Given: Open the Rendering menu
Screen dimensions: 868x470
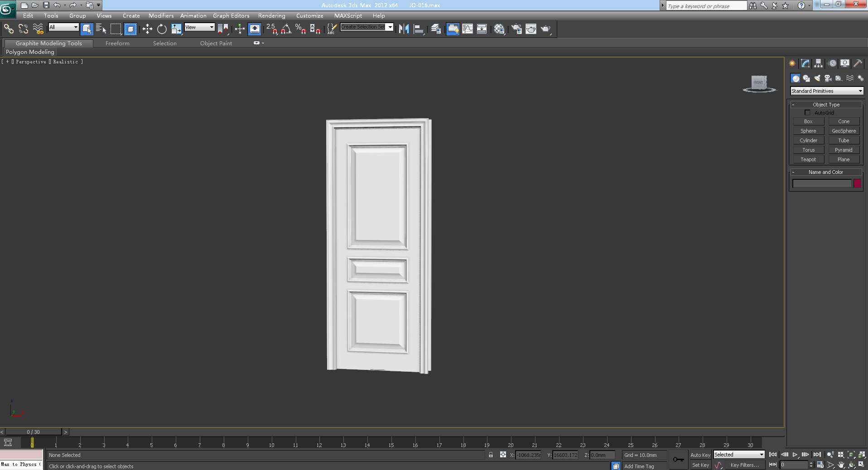Looking at the screenshot, I should click(x=272, y=15).
